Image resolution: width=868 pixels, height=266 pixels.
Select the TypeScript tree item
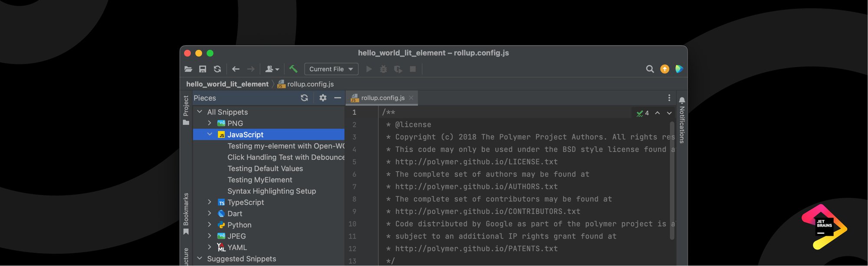269,202
